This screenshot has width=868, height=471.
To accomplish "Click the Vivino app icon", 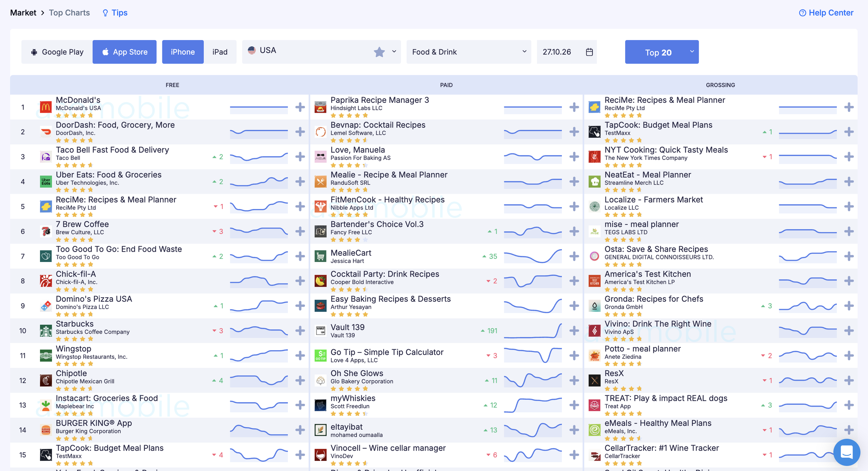I will [594, 331].
